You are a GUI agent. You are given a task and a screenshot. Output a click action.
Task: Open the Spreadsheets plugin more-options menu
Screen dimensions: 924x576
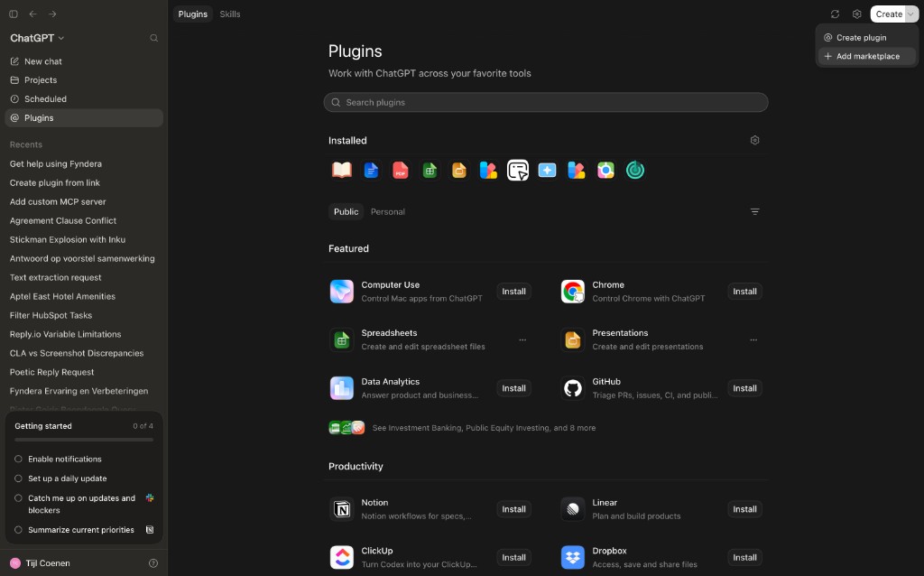[522, 339]
